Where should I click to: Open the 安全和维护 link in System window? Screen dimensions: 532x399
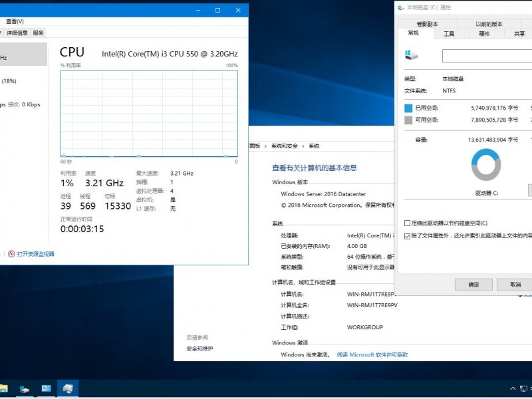click(x=199, y=348)
